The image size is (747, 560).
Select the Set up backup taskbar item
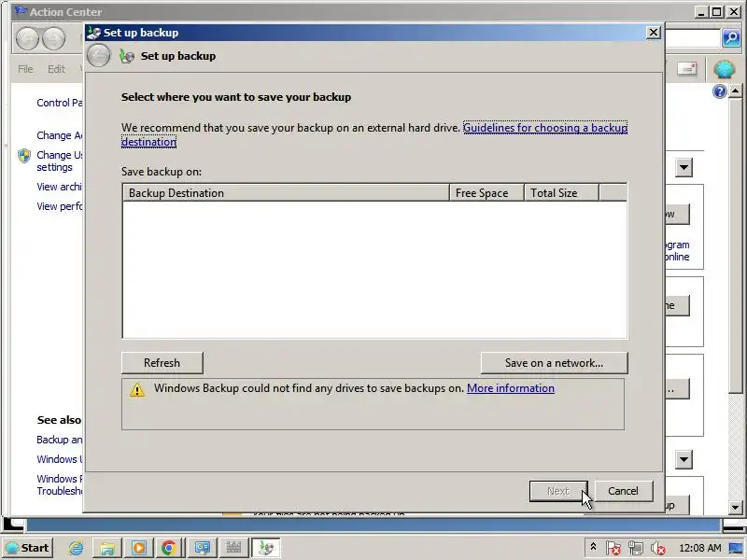click(x=266, y=548)
